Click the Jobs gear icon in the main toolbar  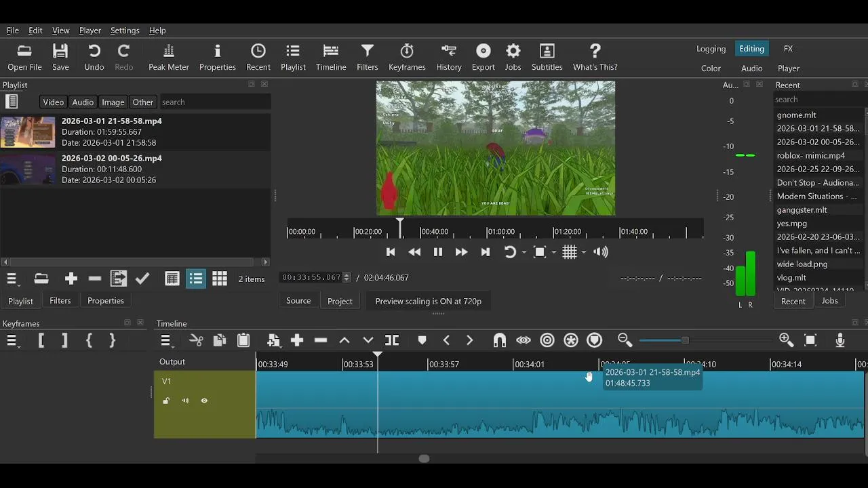tap(513, 58)
